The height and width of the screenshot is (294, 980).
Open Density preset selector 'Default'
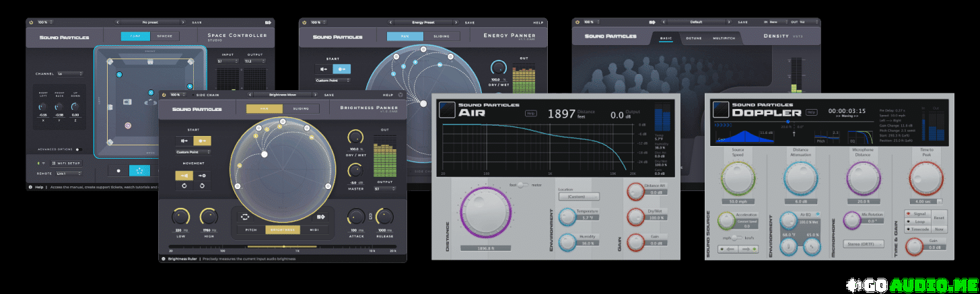point(697,22)
